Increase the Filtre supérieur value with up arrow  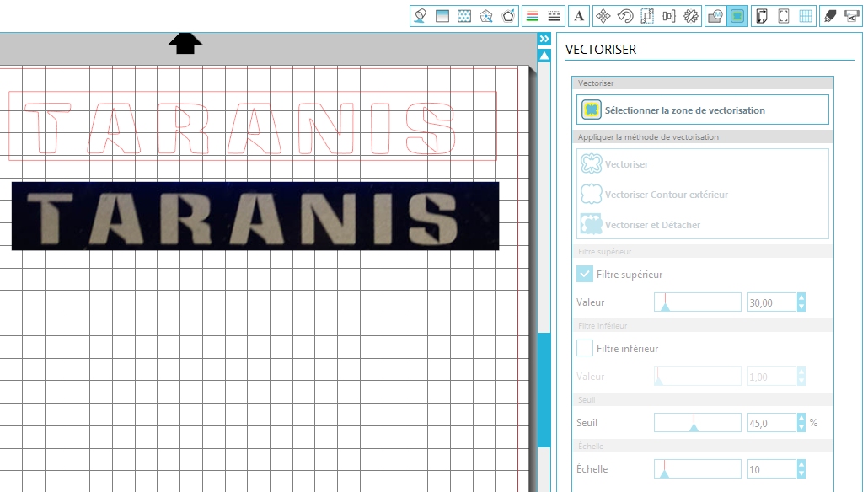pyautogui.click(x=801, y=297)
